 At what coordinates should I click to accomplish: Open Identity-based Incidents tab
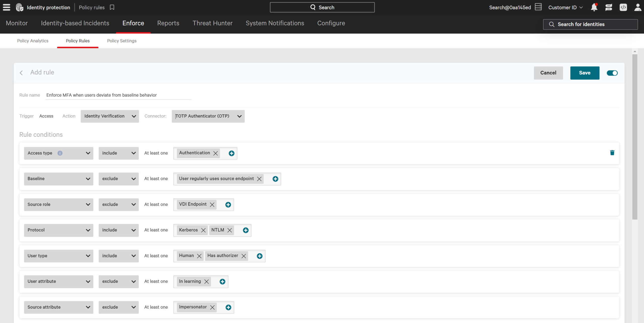point(75,23)
